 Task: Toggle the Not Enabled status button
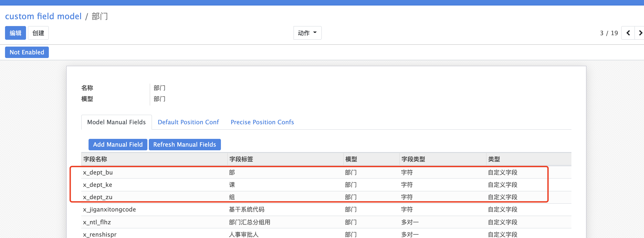coord(27,52)
